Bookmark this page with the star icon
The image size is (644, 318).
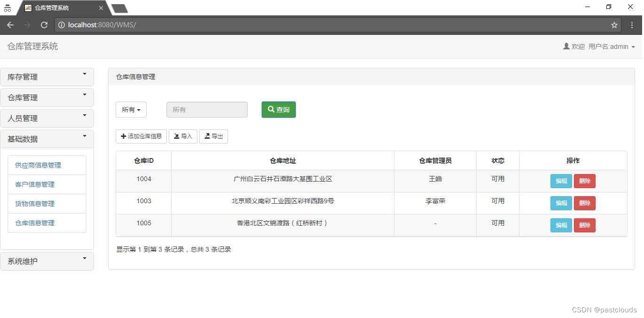click(x=614, y=25)
